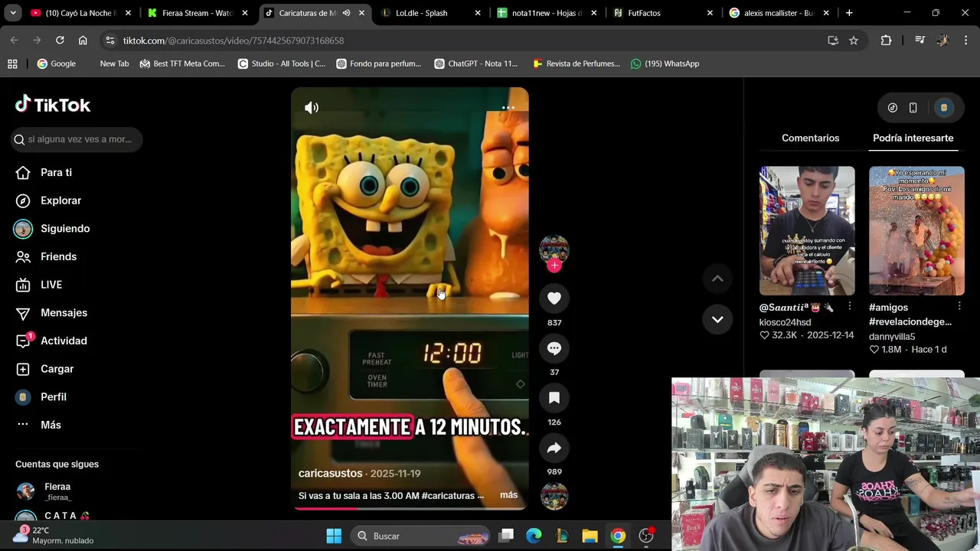Bookmark the video to favorites
The width and height of the screenshot is (980, 551).
tap(554, 398)
